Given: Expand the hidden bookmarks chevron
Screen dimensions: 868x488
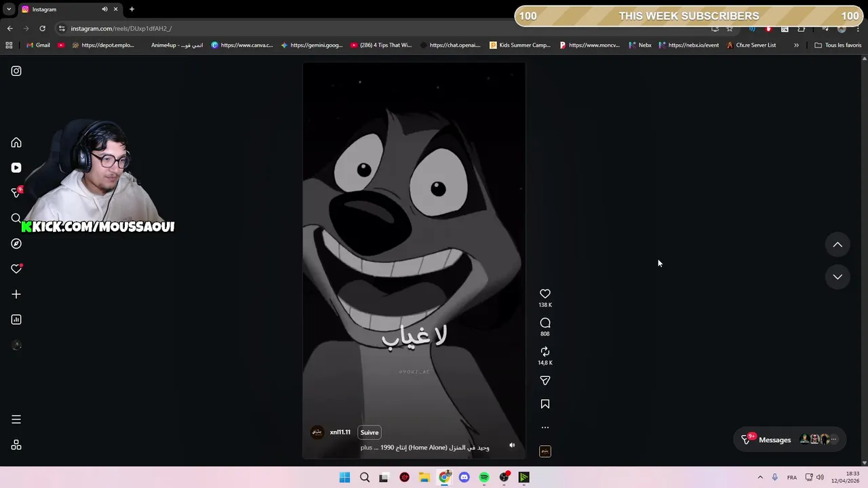Looking at the screenshot, I should point(796,45).
